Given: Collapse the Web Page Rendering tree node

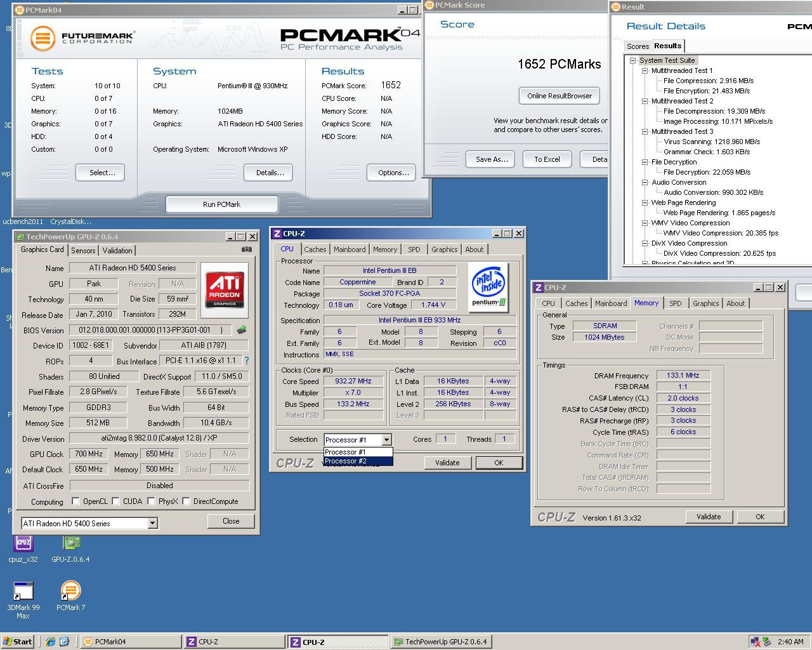Looking at the screenshot, I should point(645,202).
